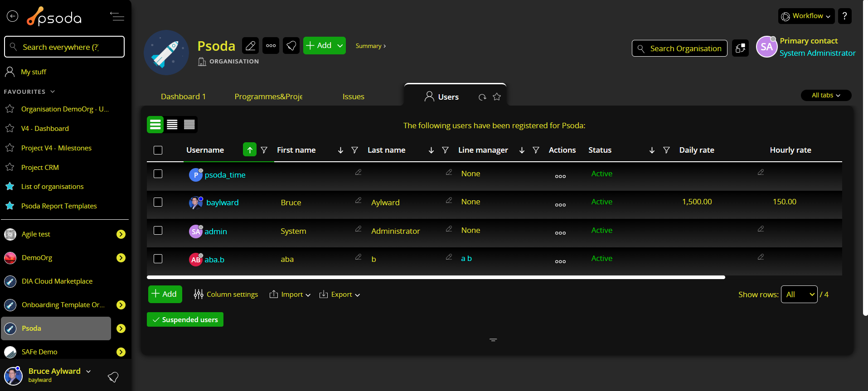The height and width of the screenshot is (391, 868).
Task: Open the baylward username link
Action: pos(222,203)
